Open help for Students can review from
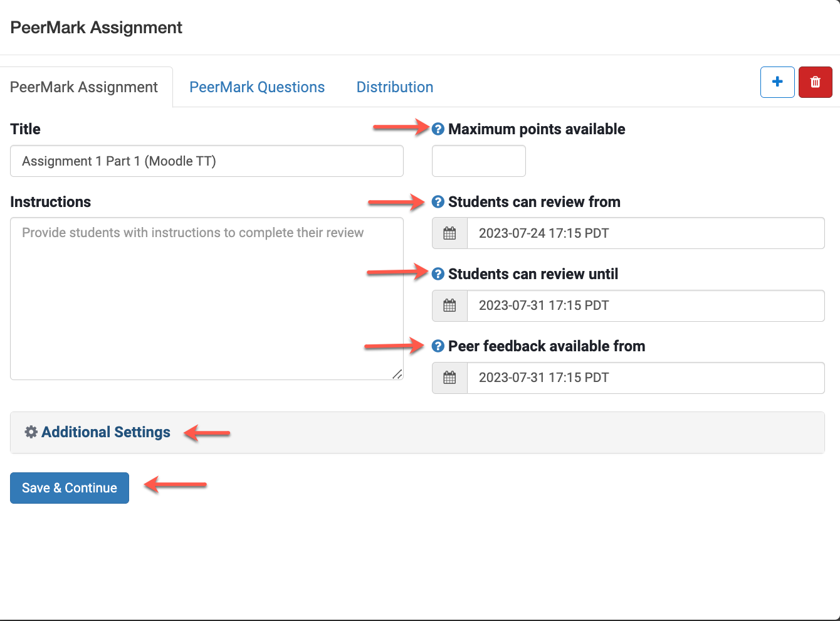This screenshot has width=840, height=621. click(x=438, y=202)
